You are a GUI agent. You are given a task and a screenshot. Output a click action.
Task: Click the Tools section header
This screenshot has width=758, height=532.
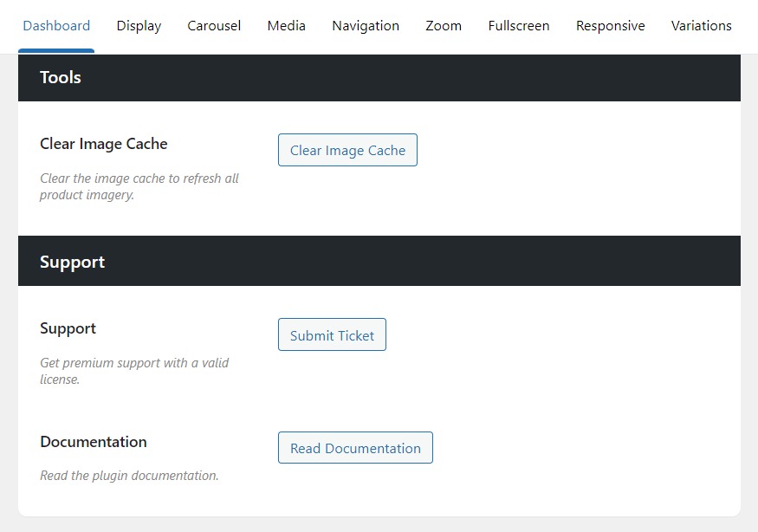coord(60,77)
